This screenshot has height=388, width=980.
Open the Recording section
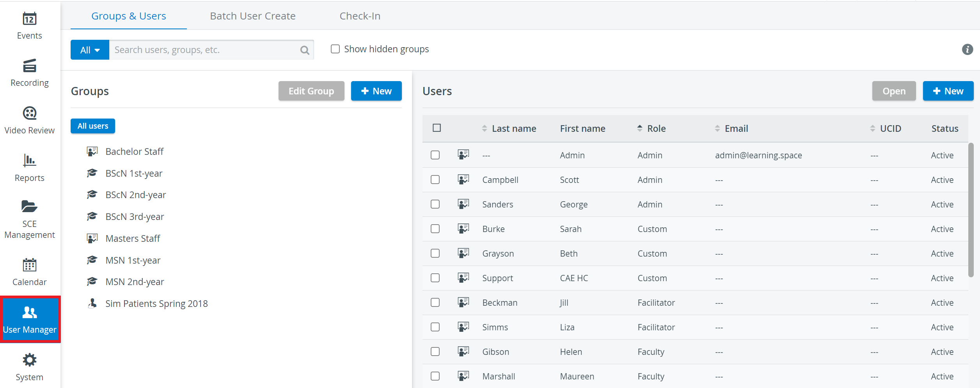tap(30, 73)
